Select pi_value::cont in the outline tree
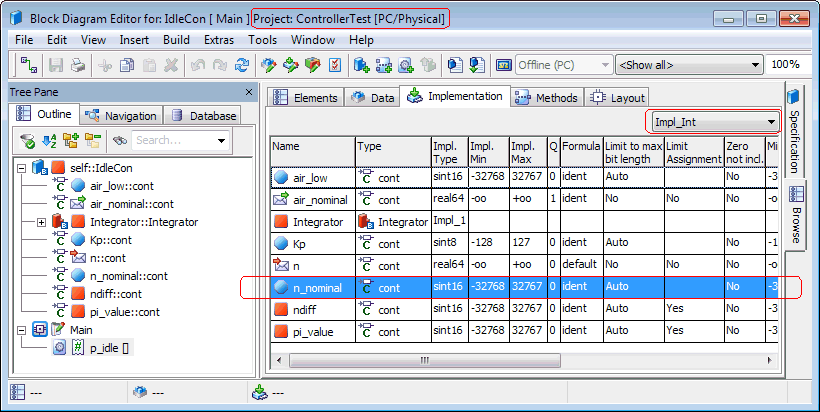This screenshot has width=820, height=412. pyautogui.click(x=124, y=313)
